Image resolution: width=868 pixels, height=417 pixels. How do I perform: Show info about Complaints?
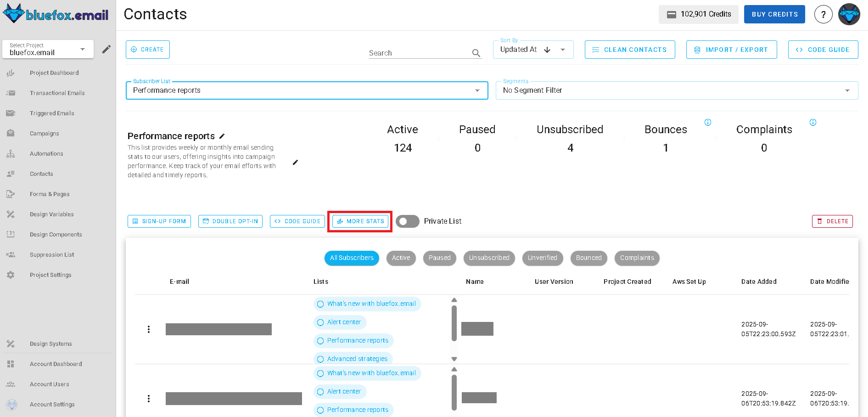(813, 122)
